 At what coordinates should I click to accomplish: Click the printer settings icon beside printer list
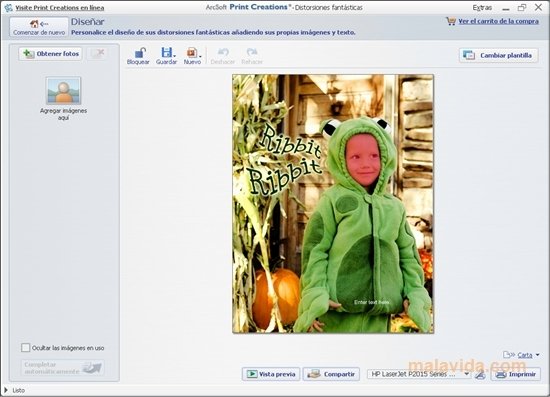[x=480, y=375]
